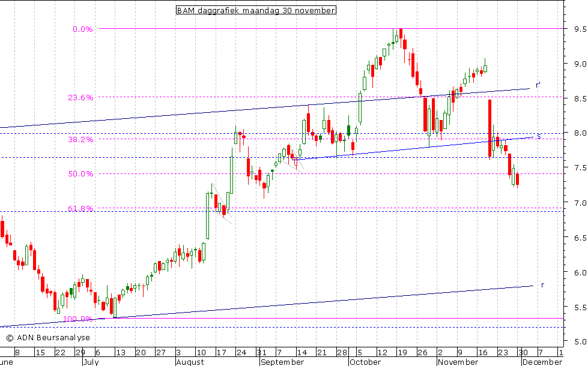Viewport: 588px width, 366px height.
Task: Click the 7.0 price axis label
Action: click(580, 203)
